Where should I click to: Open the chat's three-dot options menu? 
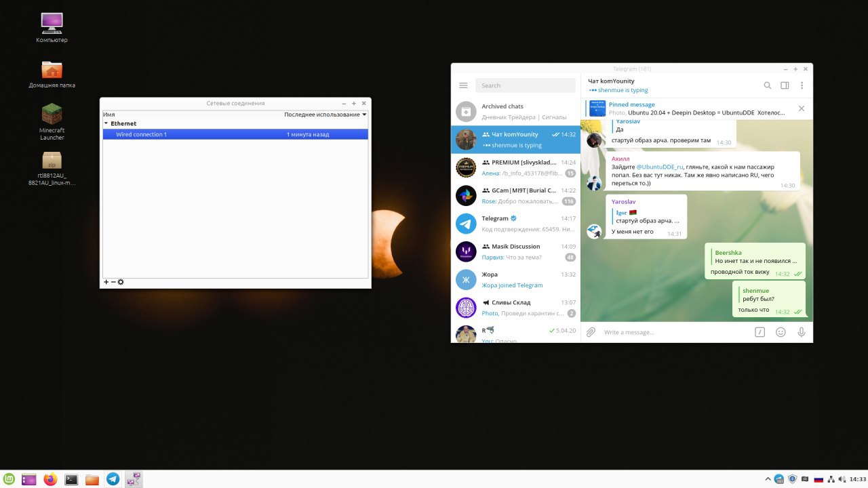click(x=802, y=85)
